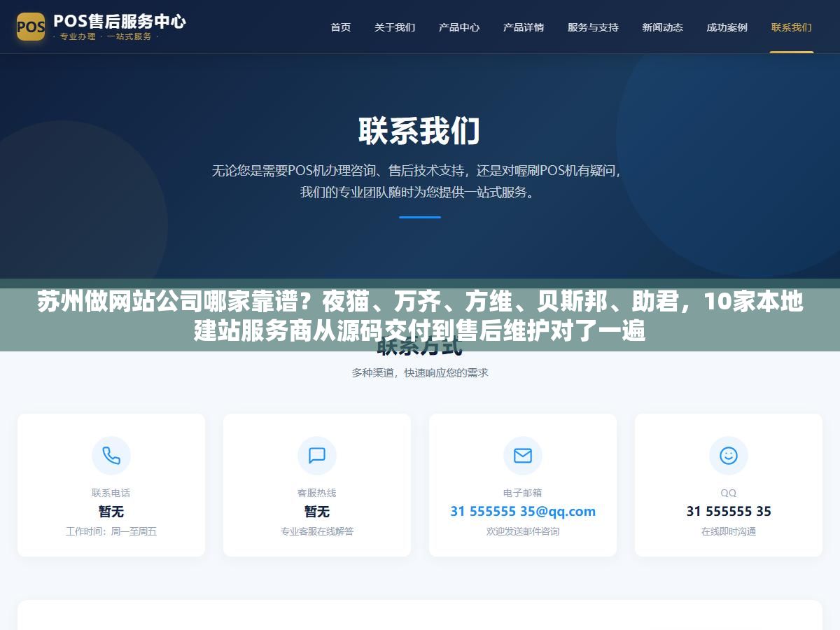Click the 电子邮箱 label
Screen dimensions: 840x630
click(x=523, y=493)
